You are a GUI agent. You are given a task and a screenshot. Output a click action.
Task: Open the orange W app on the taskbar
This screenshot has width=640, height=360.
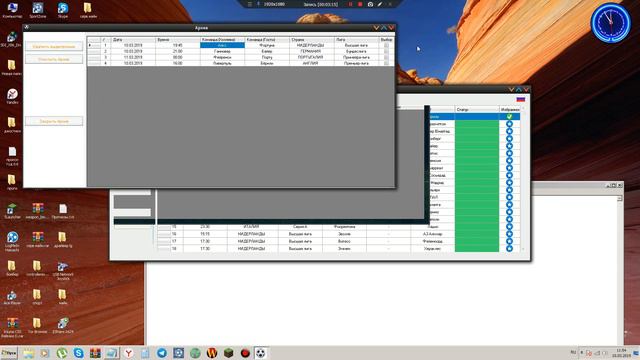coord(212,353)
